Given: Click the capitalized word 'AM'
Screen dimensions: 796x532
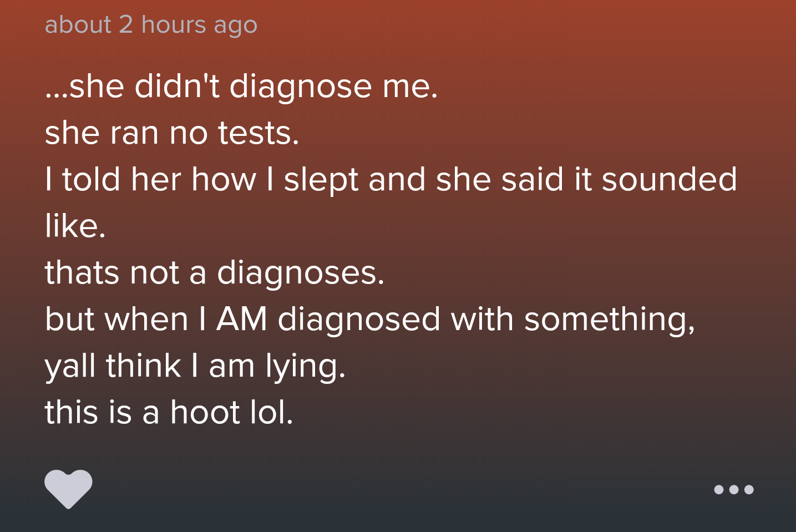Looking at the screenshot, I should [242, 320].
